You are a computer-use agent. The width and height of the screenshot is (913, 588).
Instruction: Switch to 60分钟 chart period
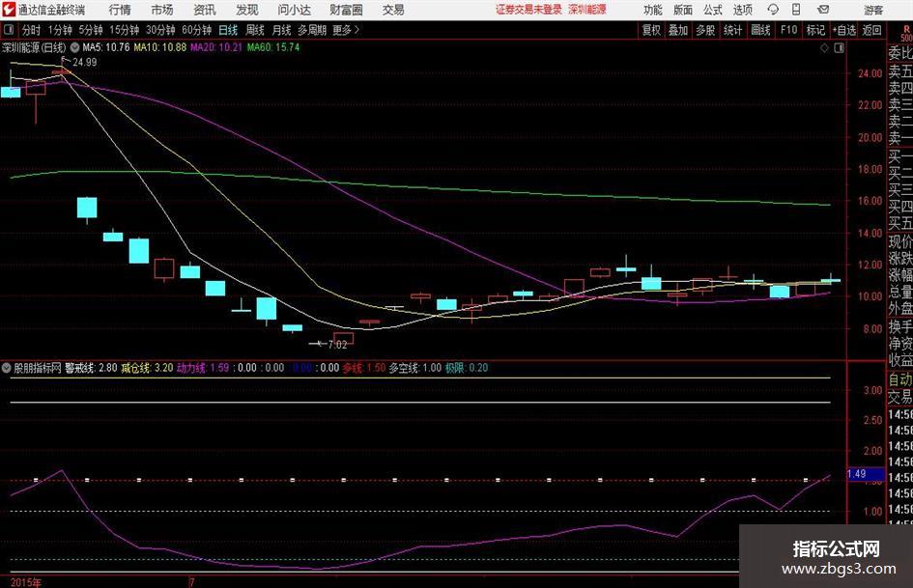[197, 30]
